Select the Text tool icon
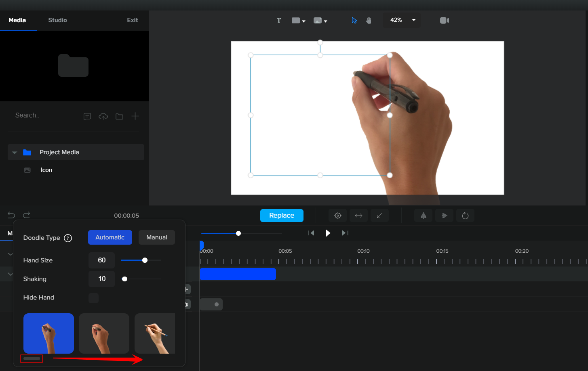The width and height of the screenshot is (588, 371). [x=278, y=21]
